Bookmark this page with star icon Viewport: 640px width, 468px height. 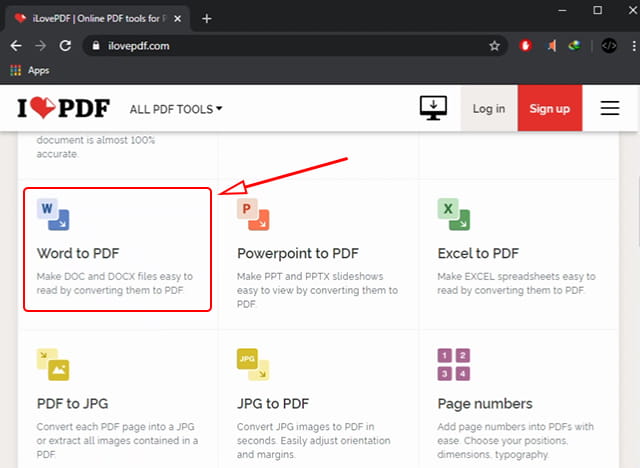494,46
